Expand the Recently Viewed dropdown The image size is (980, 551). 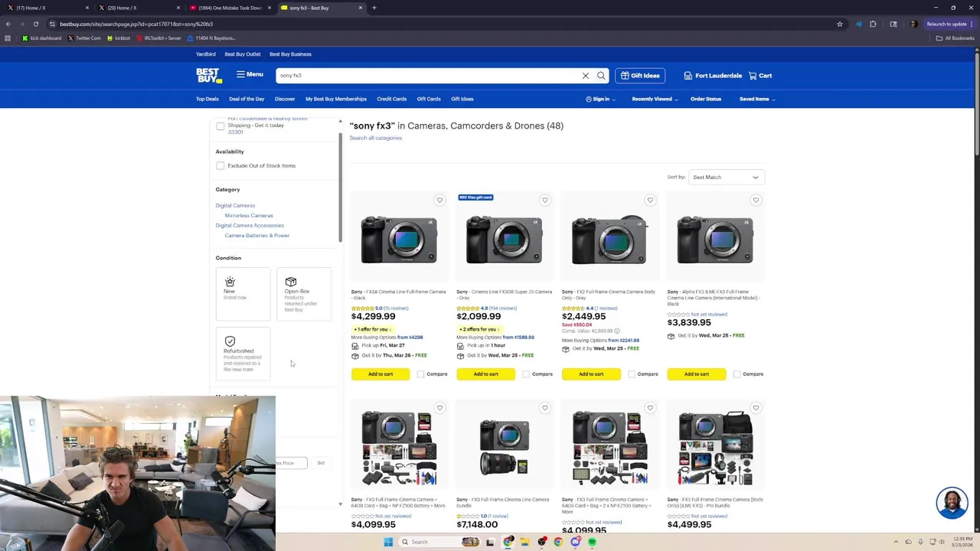click(655, 99)
